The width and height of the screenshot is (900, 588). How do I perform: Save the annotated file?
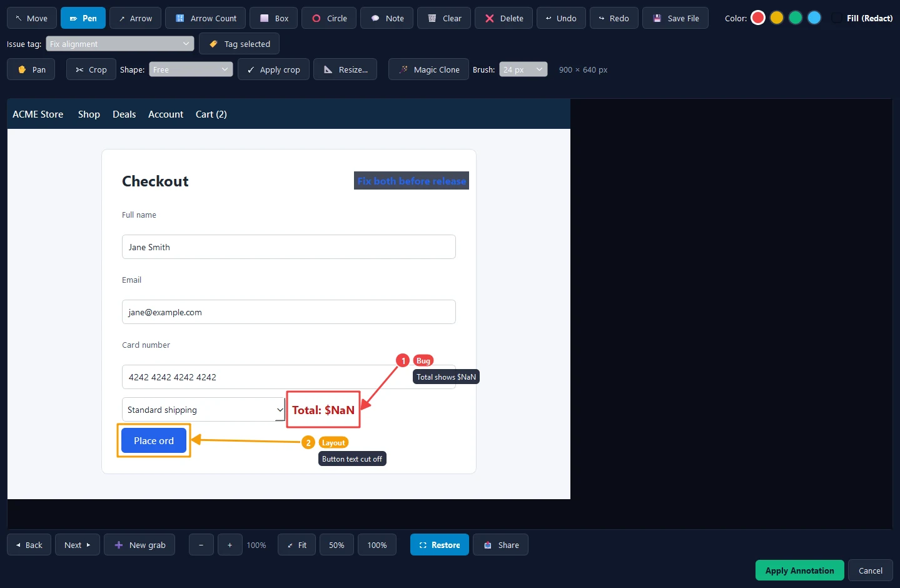click(675, 18)
